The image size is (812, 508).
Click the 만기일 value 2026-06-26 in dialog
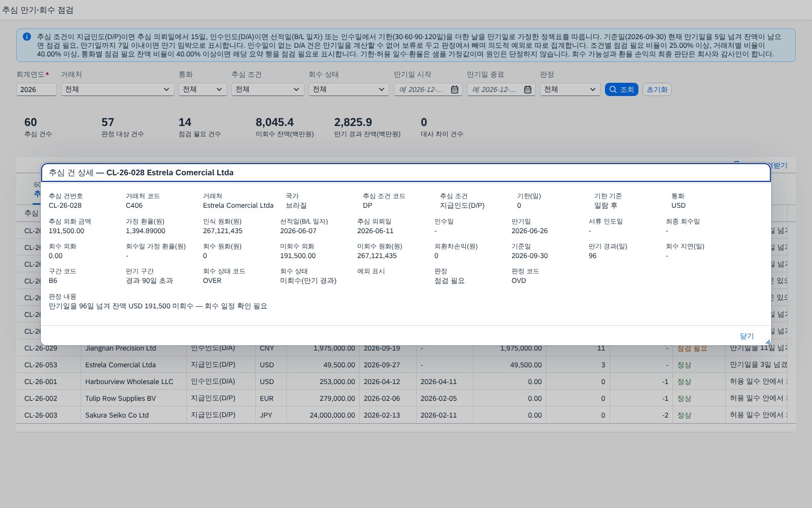(x=529, y=231)
